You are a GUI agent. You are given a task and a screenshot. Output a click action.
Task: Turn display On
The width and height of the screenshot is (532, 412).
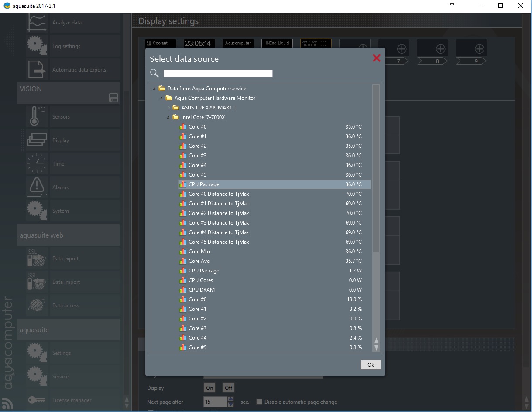pos(209,388)
